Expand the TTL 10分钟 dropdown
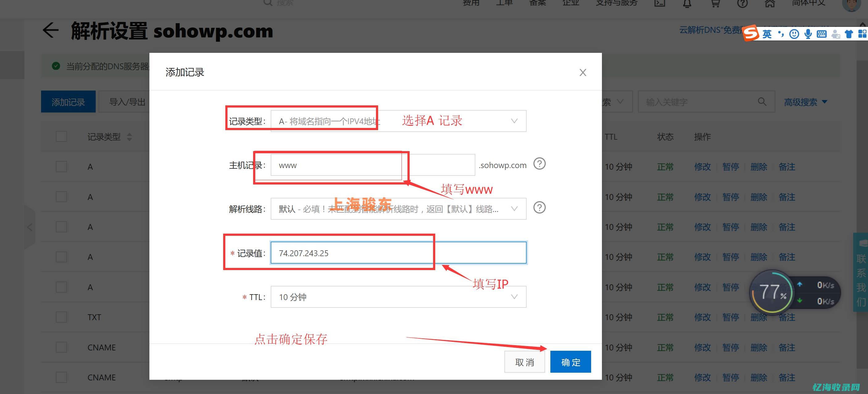This screenshot has width=868, height=394. coord(514,298)
